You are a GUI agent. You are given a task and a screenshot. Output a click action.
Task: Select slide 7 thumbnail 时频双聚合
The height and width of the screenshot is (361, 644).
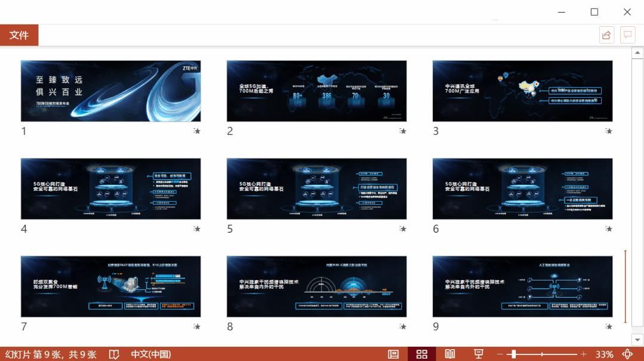click(x=111, y=286)
